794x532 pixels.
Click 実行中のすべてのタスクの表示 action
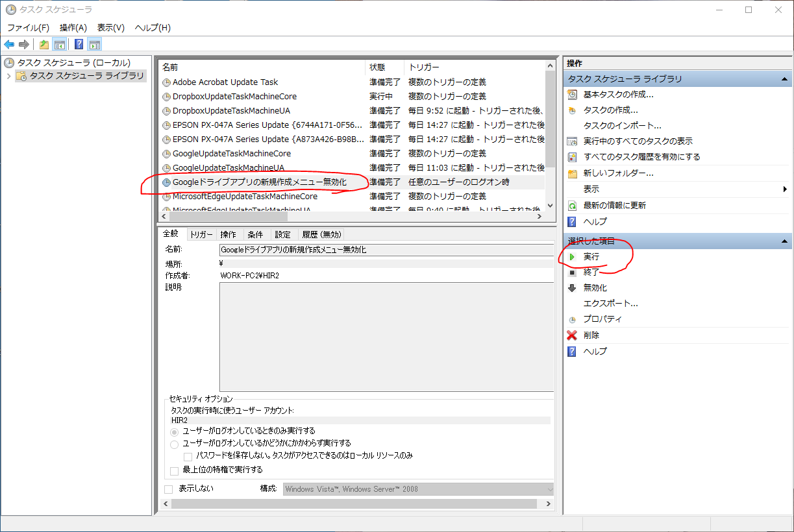[x=638, y=141]
